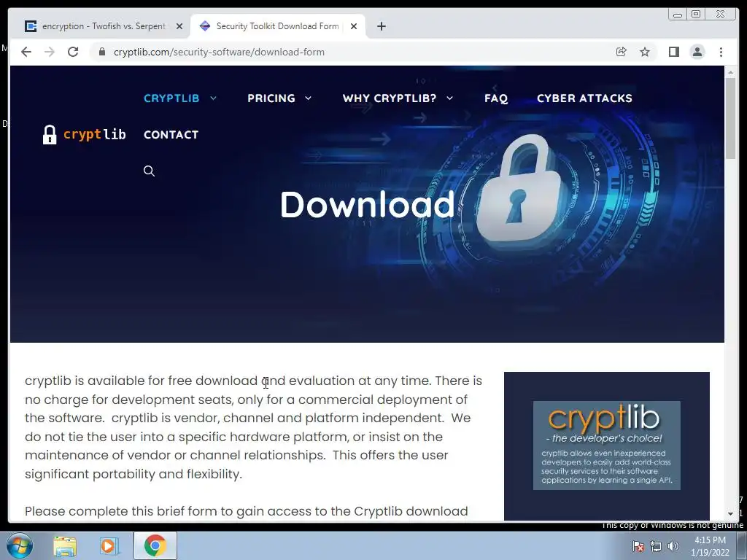
Task: Click the browser forward arrow
Action: click(50, 52)
